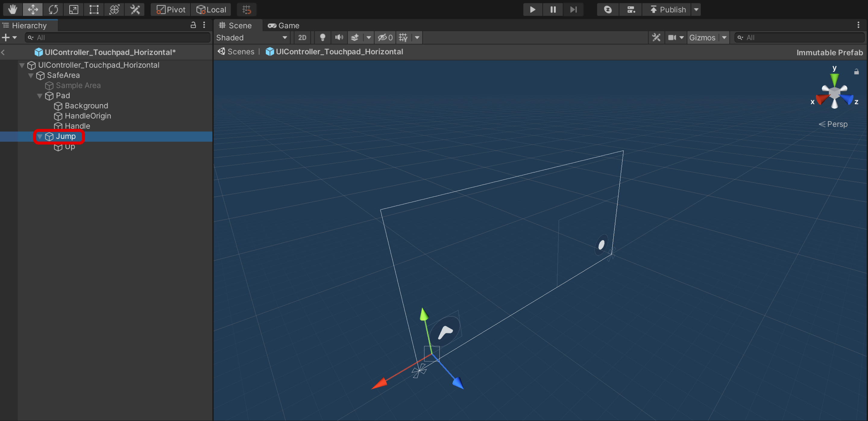
Task: Collapse the Pad tree item
Action: tap(40, 96)
